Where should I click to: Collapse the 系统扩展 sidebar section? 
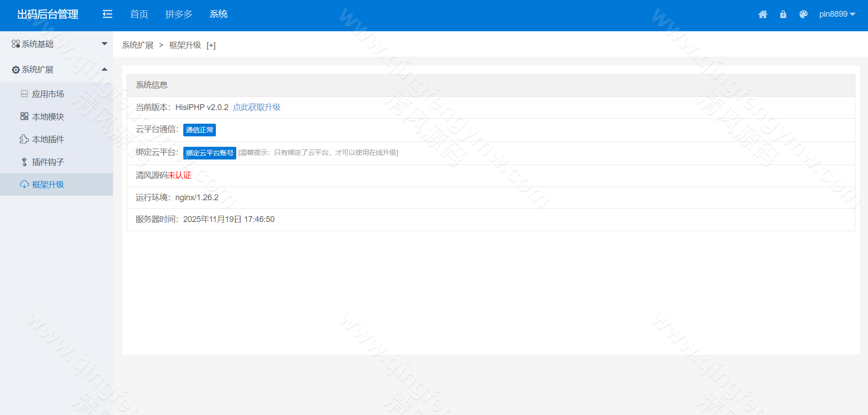click(57, 69)
